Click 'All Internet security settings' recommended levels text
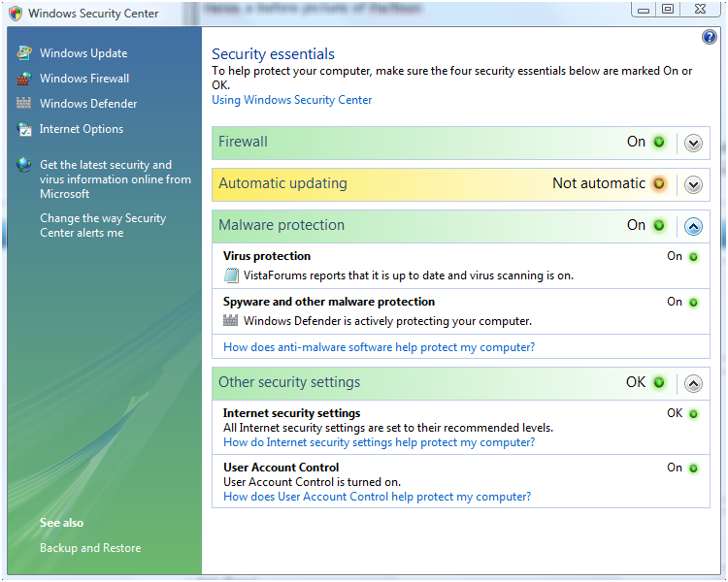Screen dimensions: 728x582 pyautogui.click(x=388, y=428)
